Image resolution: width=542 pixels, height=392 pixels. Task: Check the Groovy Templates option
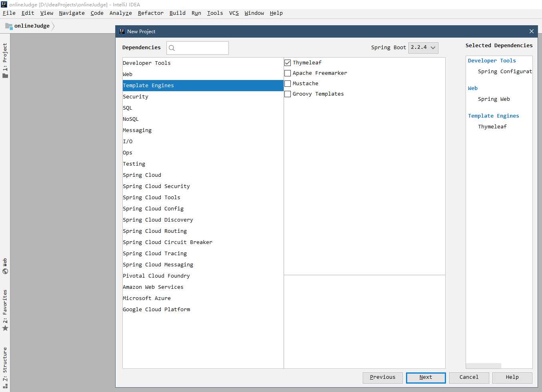[288, 94]
